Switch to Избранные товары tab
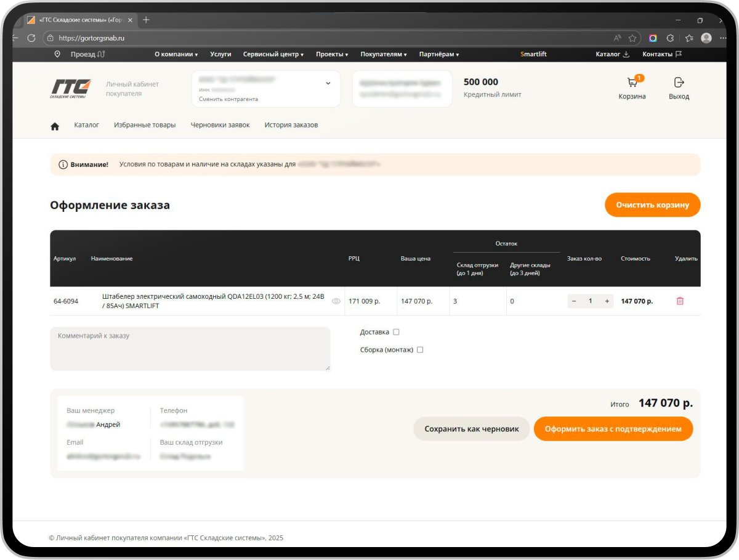 pyautogui.click(x=145, y=125)
